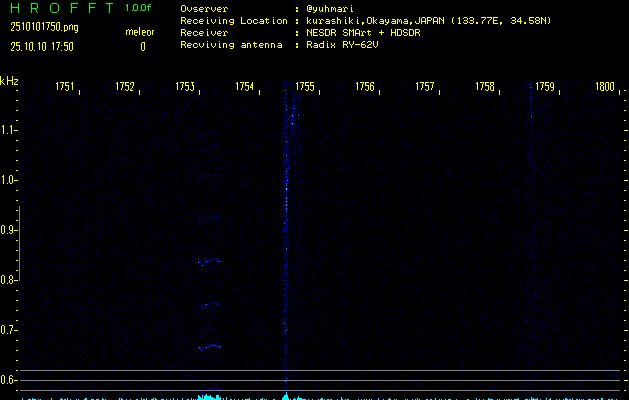Click the Receiver field label
The width and height of the screenshot is (629, 400).
[204, 32]
